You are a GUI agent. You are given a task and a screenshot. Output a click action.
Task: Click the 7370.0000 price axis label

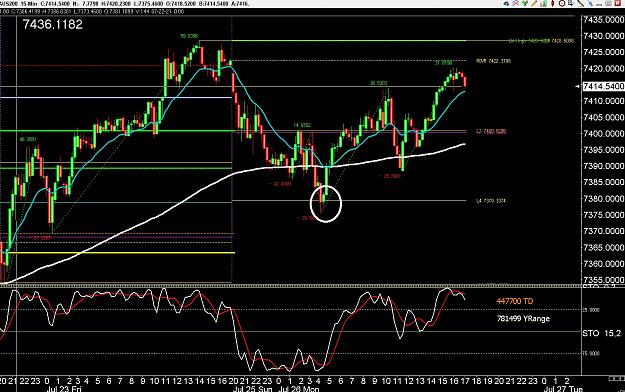[x=603, y=231]
